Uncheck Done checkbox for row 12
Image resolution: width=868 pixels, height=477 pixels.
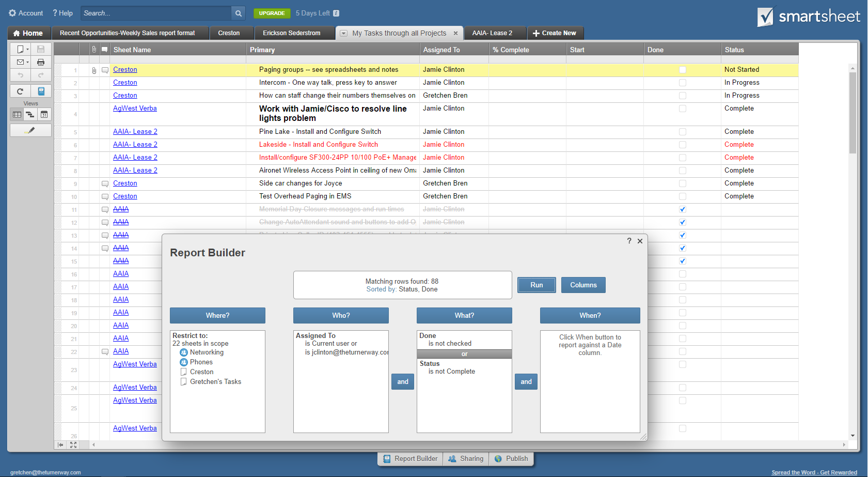[683, 222]
